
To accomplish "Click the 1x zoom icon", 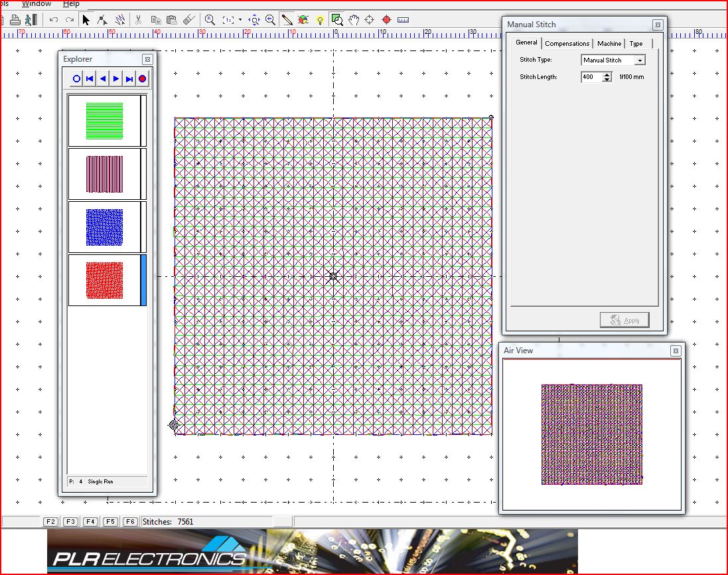I will pos(228,20).
